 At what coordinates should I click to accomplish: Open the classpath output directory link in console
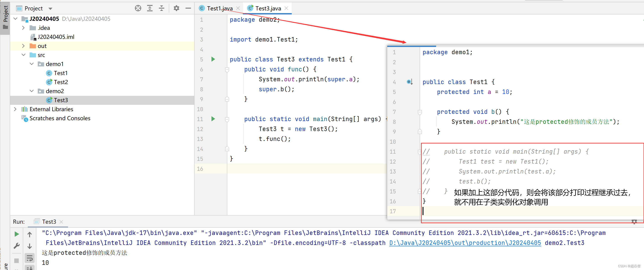point(465,243)
